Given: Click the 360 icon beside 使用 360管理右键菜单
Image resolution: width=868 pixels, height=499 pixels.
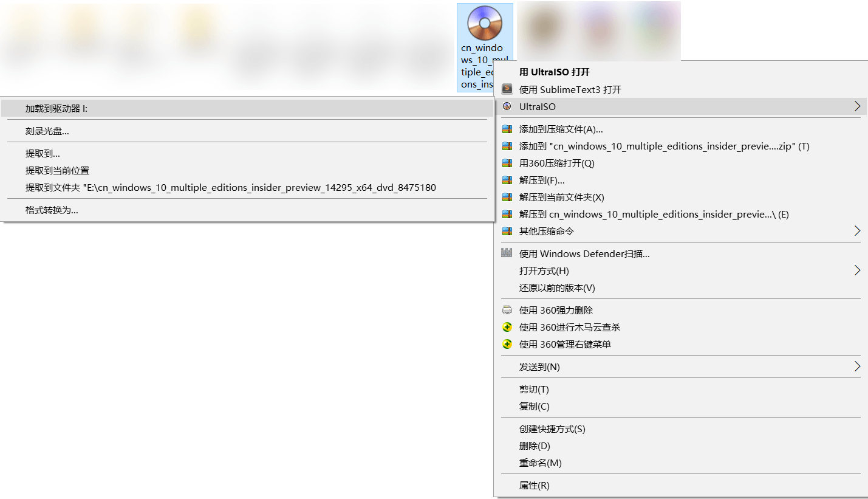Looking at the screenshot, I should coord(507,344).
